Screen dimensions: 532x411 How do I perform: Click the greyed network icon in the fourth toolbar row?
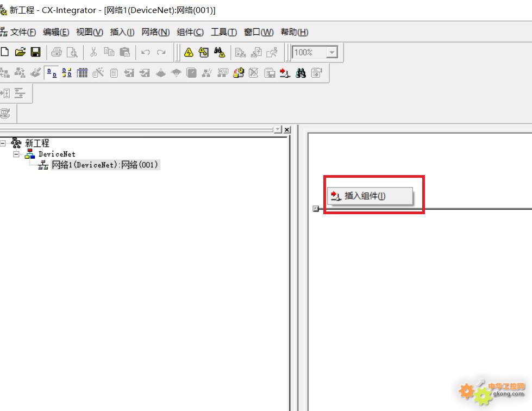(5, 114)
